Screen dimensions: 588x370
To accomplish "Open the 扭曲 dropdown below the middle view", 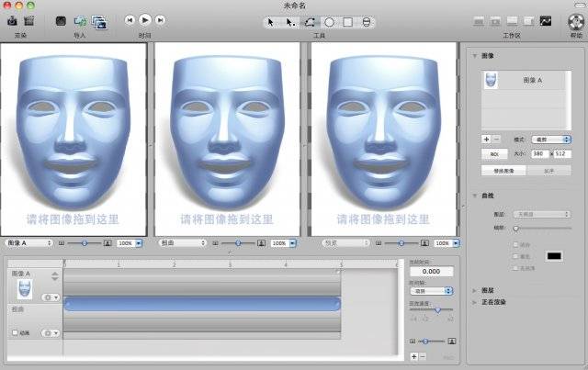I will tap(184, 243).
